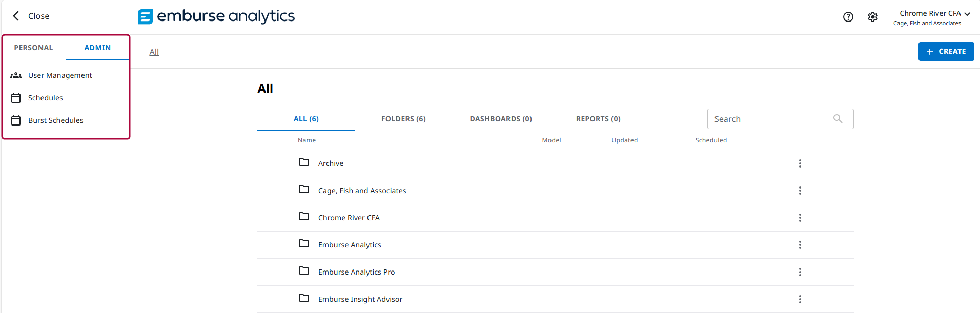Open Burst Schedules in the admin menu
Screen dimensions: 980x313
[x=56, y=120]
